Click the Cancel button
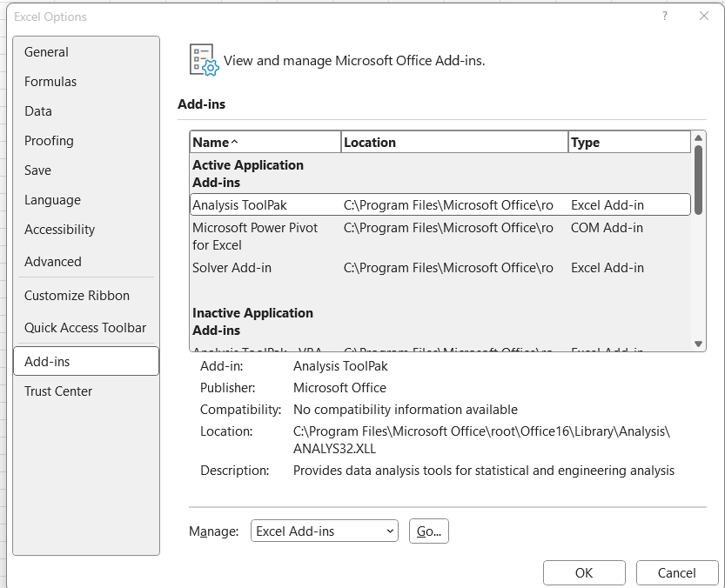 (677, 573)
